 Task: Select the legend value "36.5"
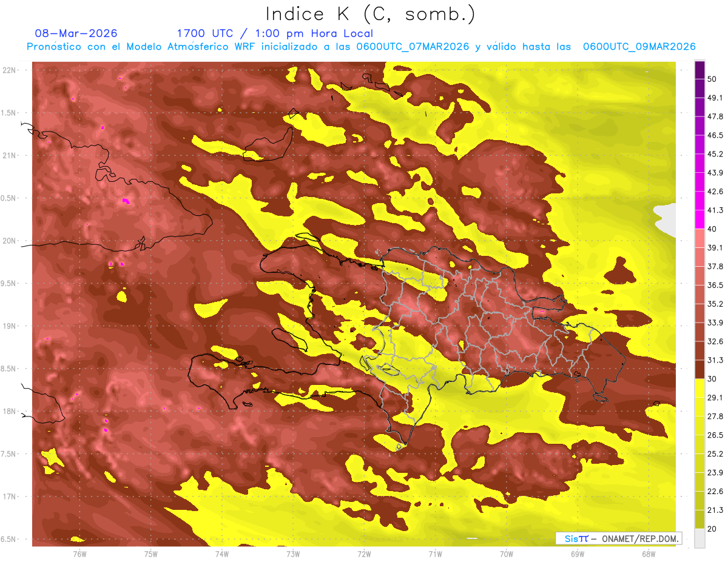click(715, 285)
